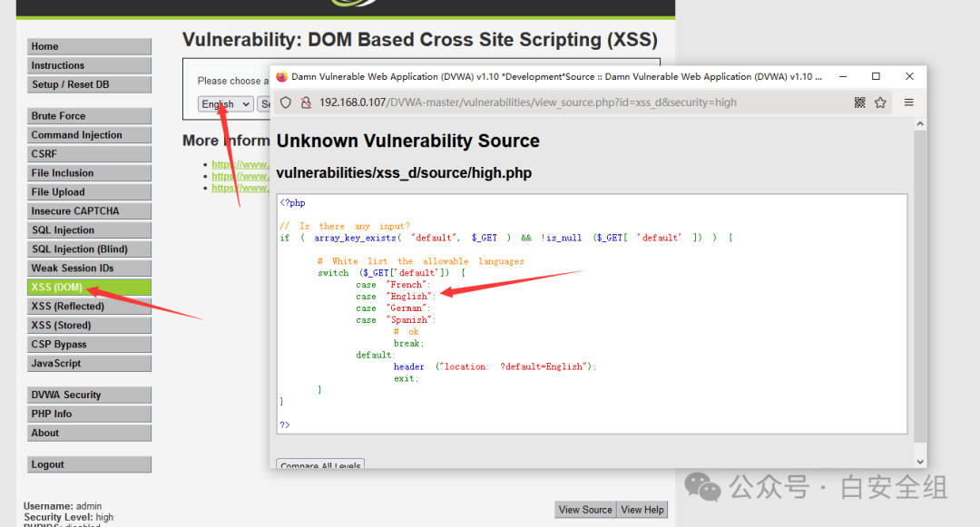Click the popup's address bar URL
The image size is (980, 527).
pos(528,102)
